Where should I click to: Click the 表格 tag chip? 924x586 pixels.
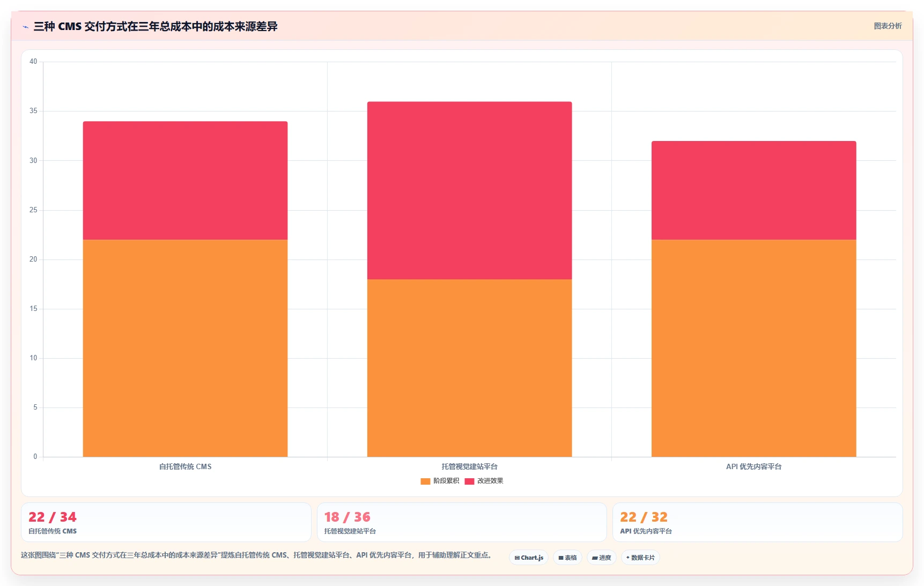tap(567, 558)
